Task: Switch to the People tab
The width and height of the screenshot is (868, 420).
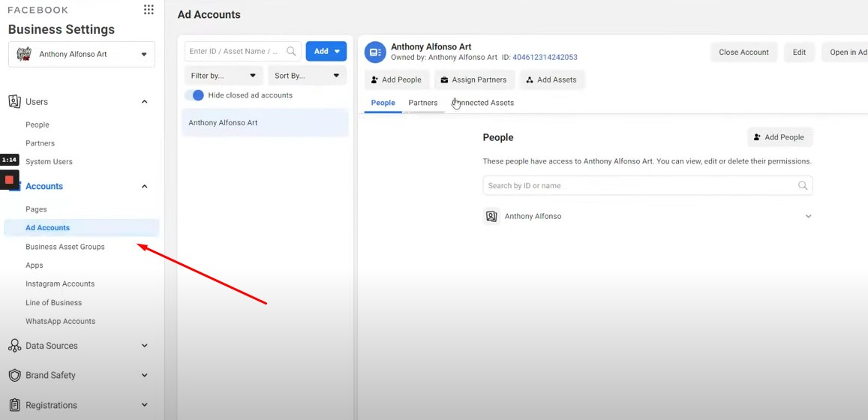Action: [383, 103]
